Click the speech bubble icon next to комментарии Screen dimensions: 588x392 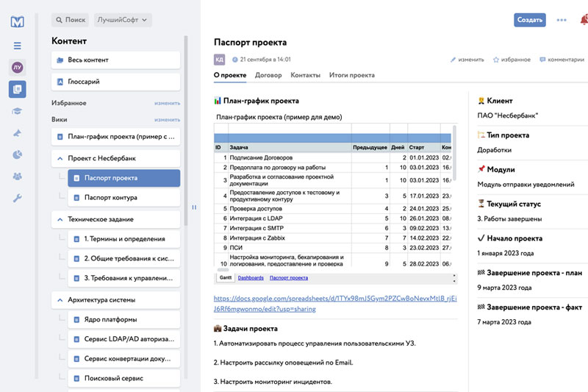click(542, 60)
